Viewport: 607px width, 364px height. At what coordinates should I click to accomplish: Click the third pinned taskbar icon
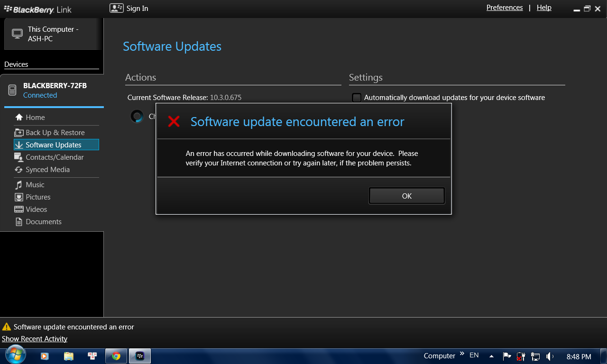point(92,356)
